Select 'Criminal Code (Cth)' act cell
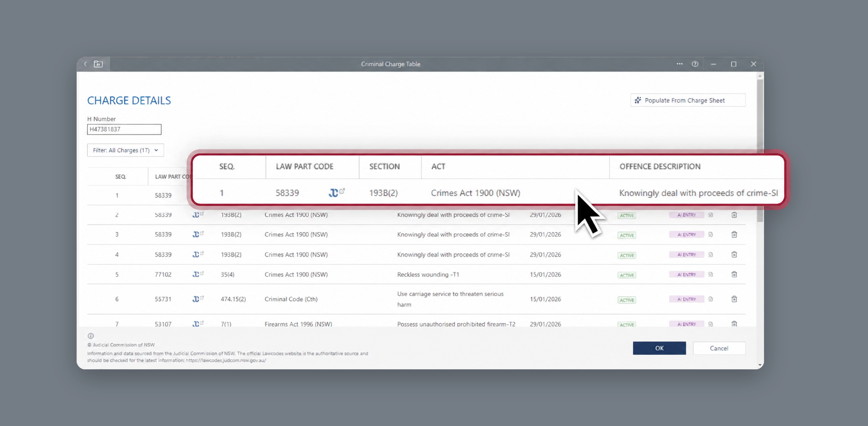 291,299
